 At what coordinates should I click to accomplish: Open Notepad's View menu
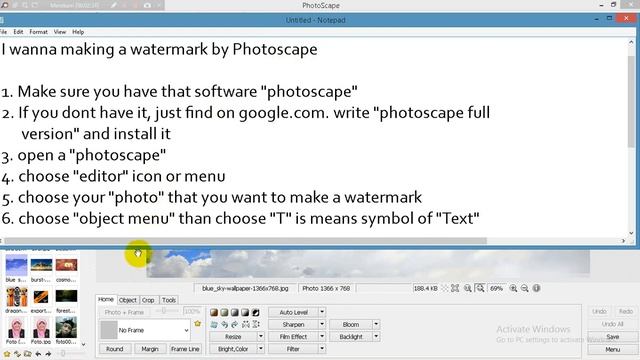coord(60,32)
